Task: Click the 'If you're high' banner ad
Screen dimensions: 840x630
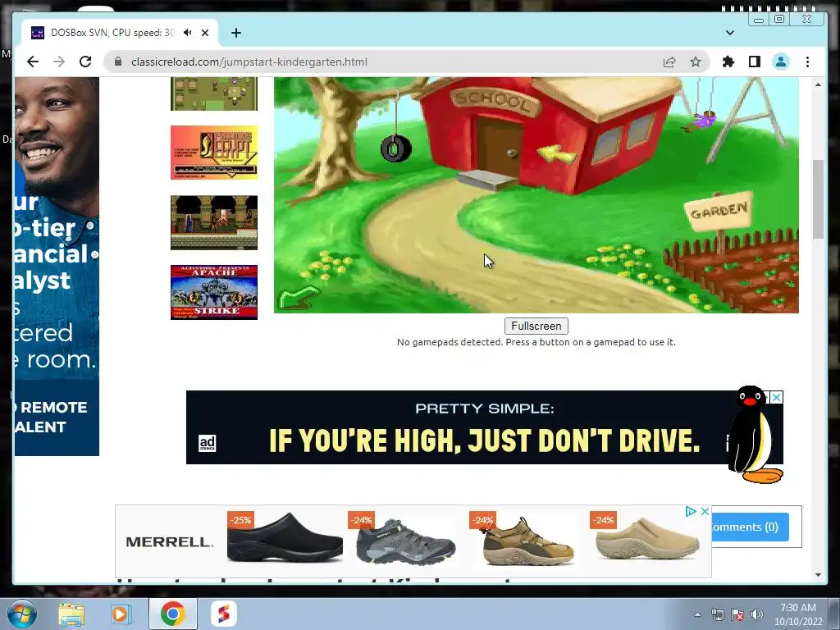Action: (x=484, y=427)
